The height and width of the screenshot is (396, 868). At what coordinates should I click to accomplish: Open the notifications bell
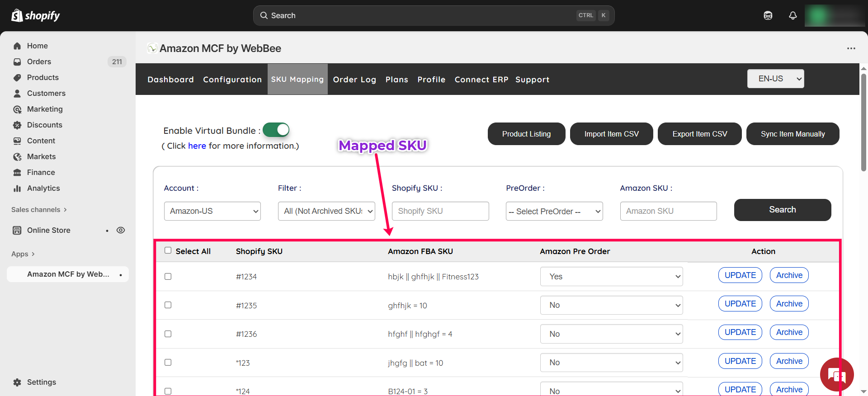pyautogui.click(x=793, y=15)
